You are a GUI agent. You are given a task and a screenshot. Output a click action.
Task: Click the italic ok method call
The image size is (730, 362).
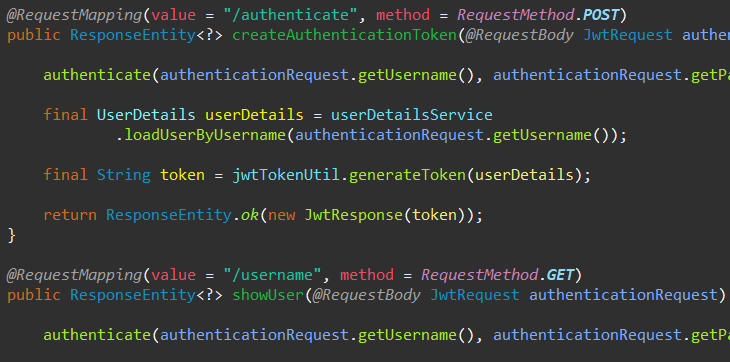pyautogui.click(x=250, y=215)
